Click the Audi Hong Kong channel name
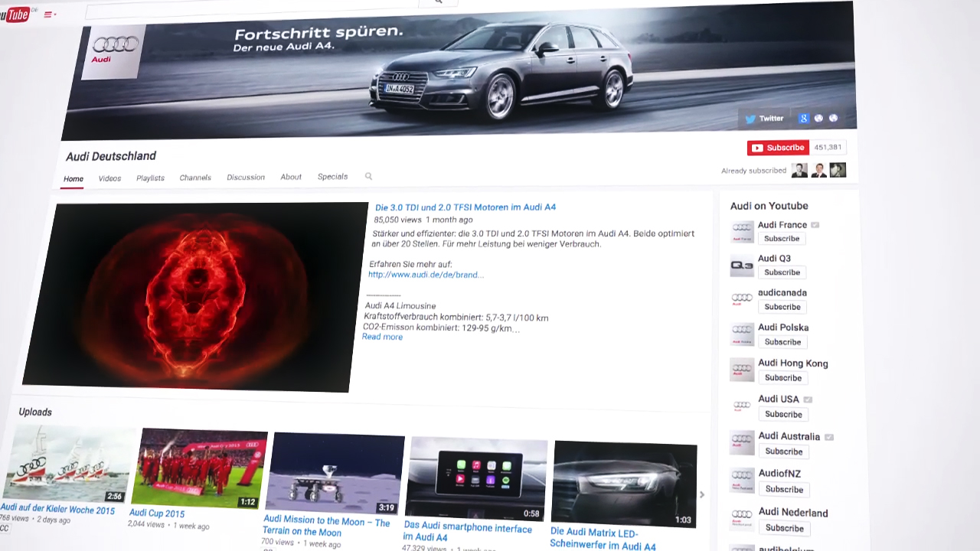 (792, 363)
